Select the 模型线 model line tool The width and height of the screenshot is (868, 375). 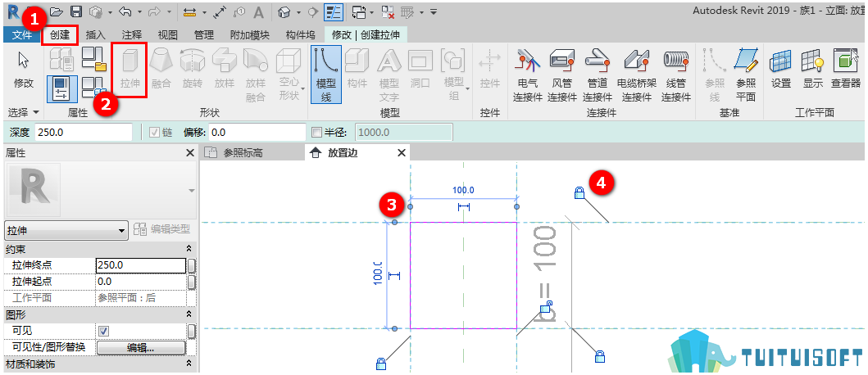[325, 75]
